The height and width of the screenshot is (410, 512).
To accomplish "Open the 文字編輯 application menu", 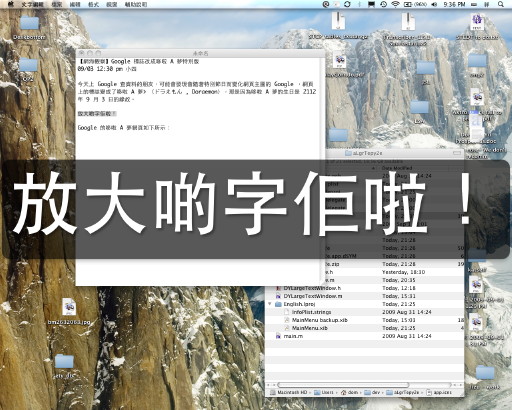I will pos(33,4).
